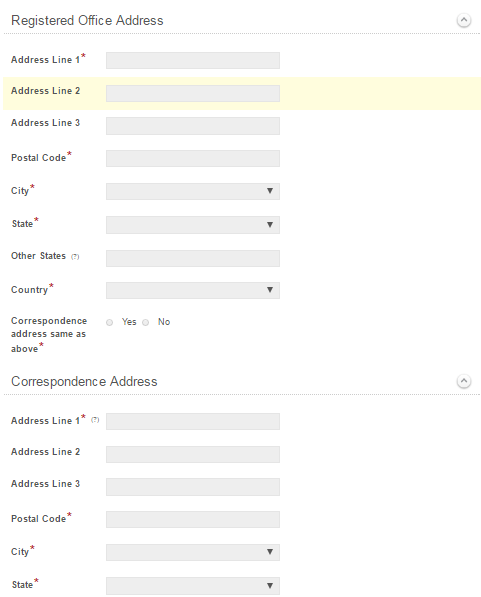Open the registered office City dropdown
The height and width of the screenshot is (597, 481).
[x=193, y=191]
